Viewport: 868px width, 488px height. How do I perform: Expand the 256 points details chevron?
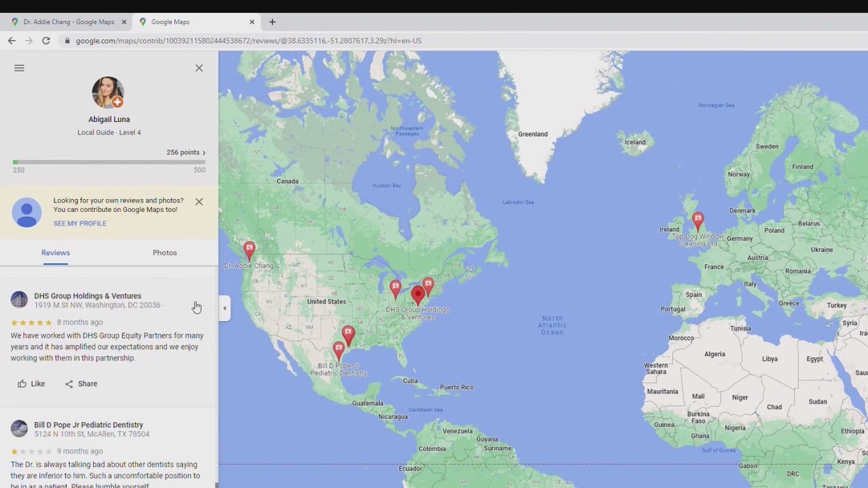click(204, 152)
